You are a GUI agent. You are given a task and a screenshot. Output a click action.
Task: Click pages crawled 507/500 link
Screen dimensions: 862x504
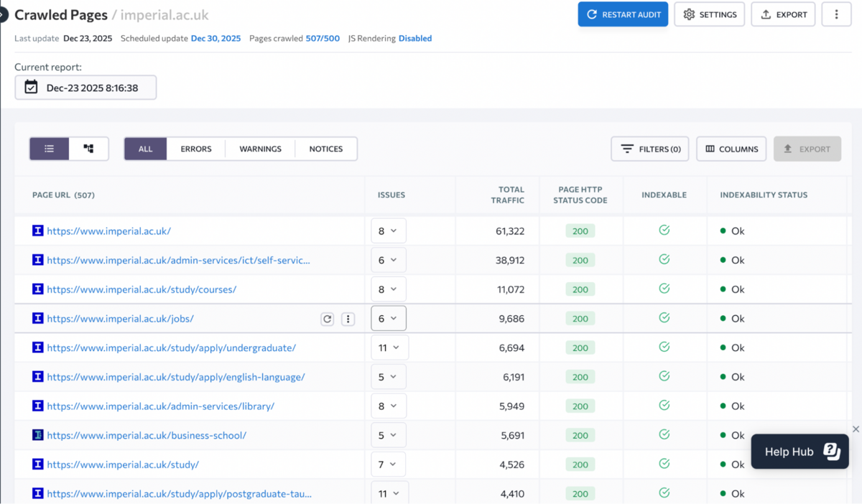[x=322, y=39]
